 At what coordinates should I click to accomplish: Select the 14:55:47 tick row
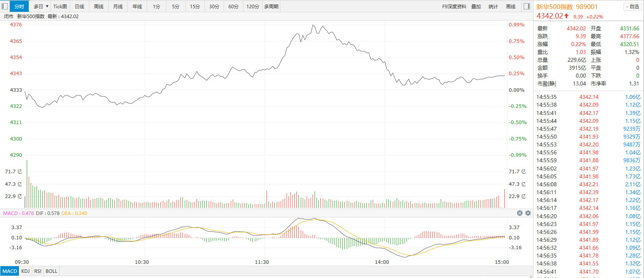pos(588,129)
